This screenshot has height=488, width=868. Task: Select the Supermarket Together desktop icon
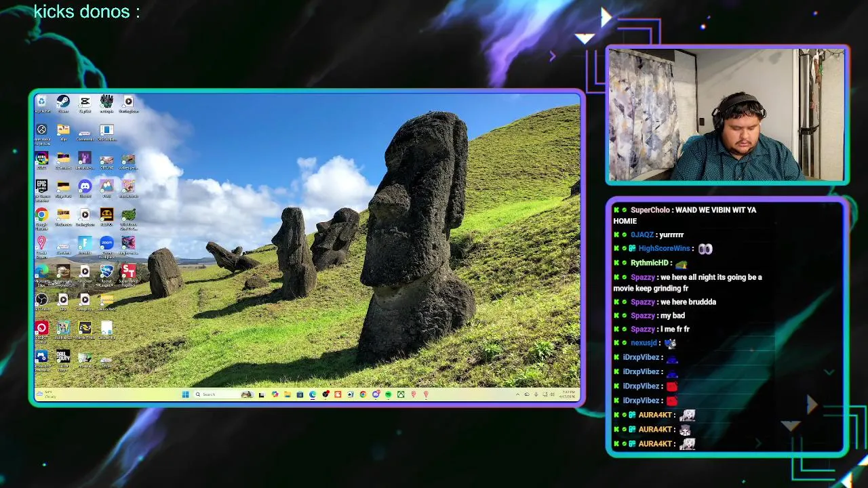[x=128, y=274]
